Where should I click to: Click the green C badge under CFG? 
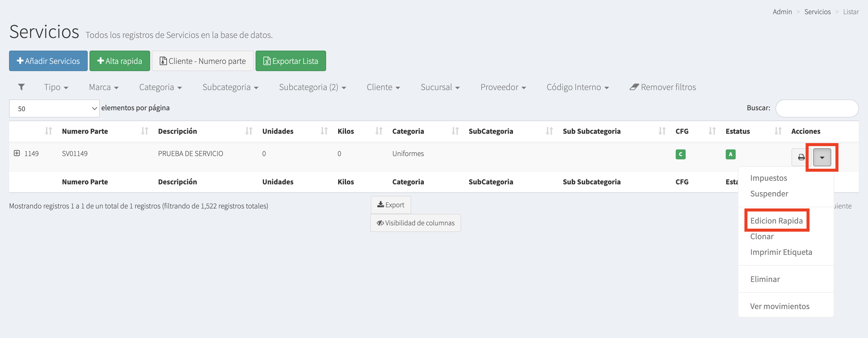pos(680,154)
